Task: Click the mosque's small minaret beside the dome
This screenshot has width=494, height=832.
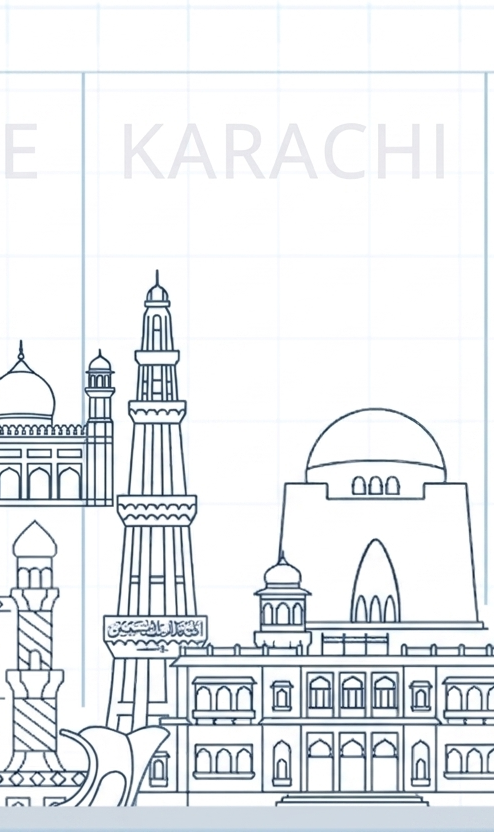Action: [x=100, y=427]
